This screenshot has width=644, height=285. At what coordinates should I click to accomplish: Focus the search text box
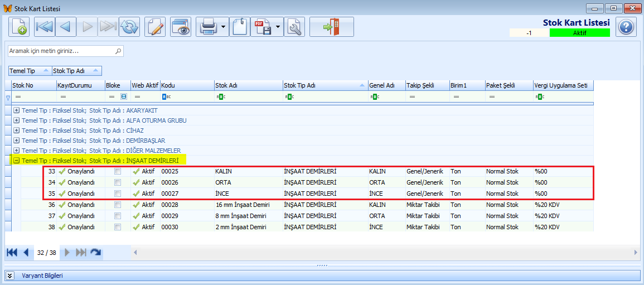click(x=61, y=51)
